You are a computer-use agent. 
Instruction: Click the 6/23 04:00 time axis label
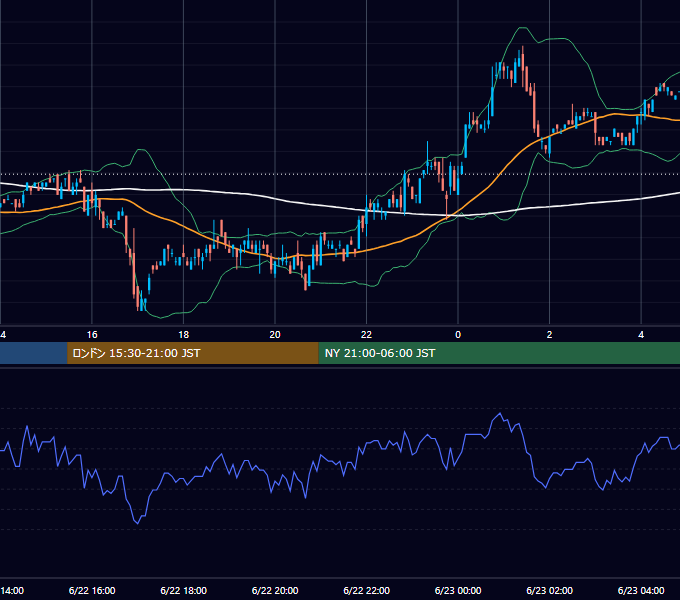pos(641,590)
